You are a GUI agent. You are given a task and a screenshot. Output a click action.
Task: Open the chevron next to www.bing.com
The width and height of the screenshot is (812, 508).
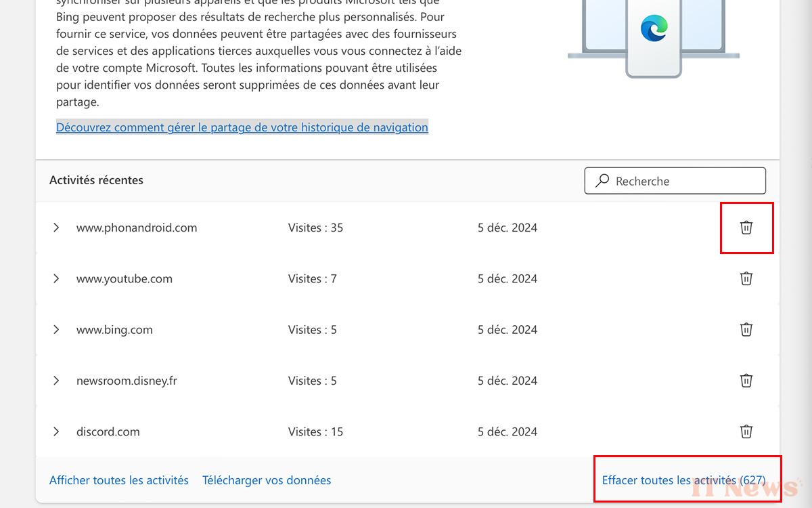[x=56, y=330]
